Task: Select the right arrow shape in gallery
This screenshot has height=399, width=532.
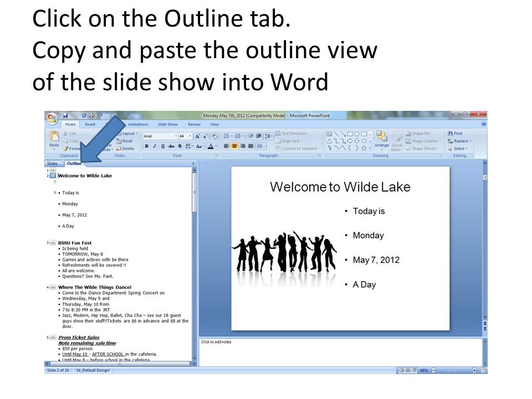Action: pos(350,141)
